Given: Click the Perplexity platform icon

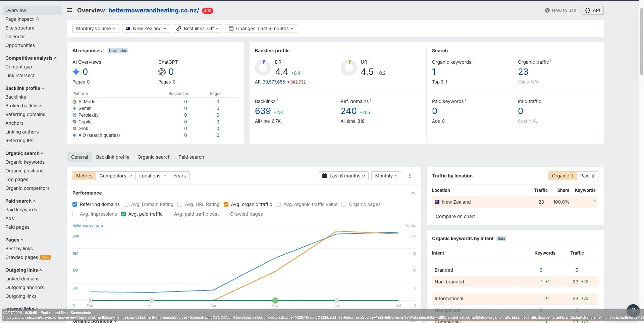Looking at the screenshot, I should click(x=74, y=115).
